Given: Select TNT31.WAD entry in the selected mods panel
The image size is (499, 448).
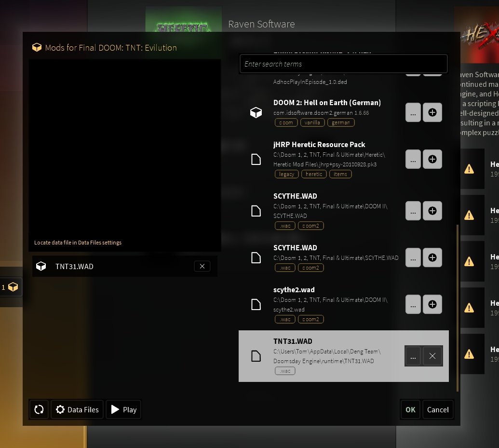Looking at the screenshot, I should pos(125,266).
